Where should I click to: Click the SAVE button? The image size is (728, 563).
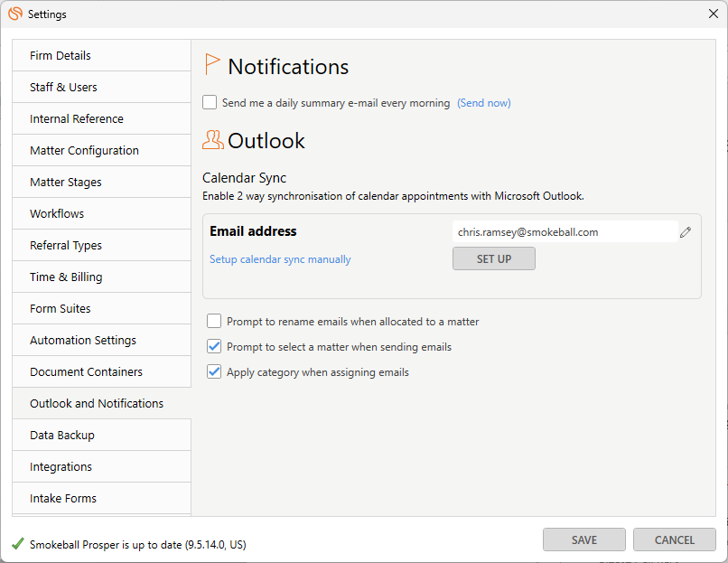(584, 540)
